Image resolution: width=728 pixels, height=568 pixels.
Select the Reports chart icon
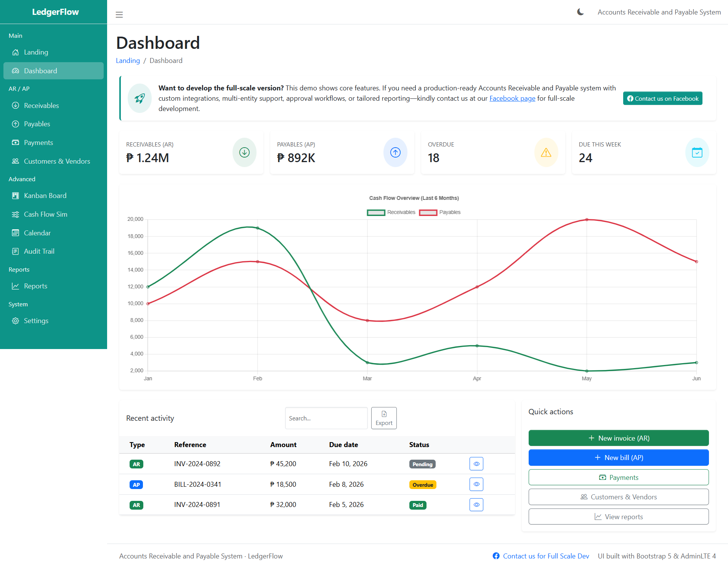tap(15, 286)
